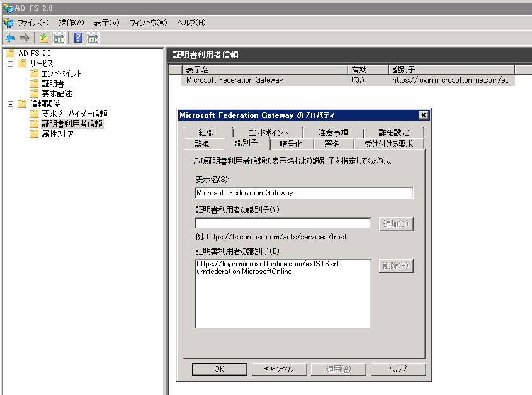This screenshot has height=395, width=532.
Task: Click the empty 証明書利用者の識別子 input field
Action: click(x=283, y=223)
